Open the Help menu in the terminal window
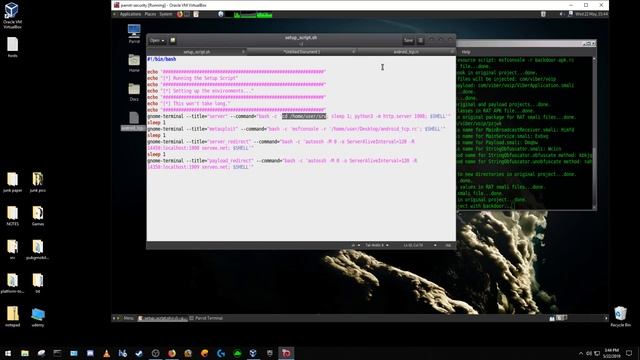The height and width of the screenshot is (360, 640). 466,52
